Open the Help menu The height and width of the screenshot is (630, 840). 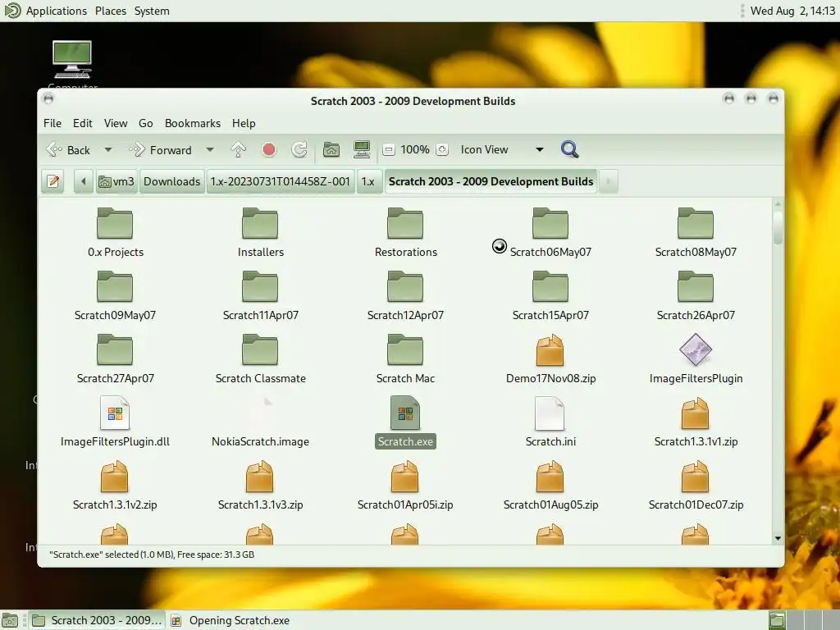pos(244,123)
